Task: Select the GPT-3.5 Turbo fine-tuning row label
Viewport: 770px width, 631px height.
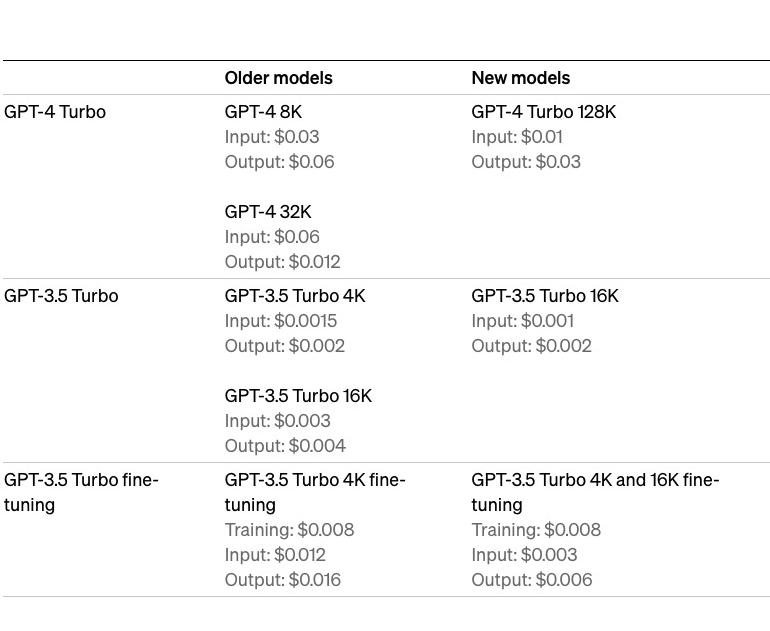Action: click(81, 493)
